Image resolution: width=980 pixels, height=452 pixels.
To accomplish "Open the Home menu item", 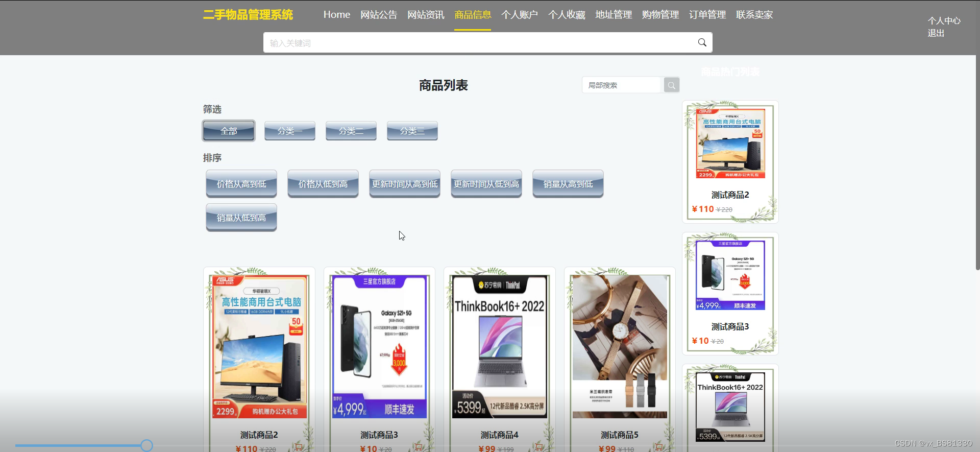I will [x=337, y=15].
